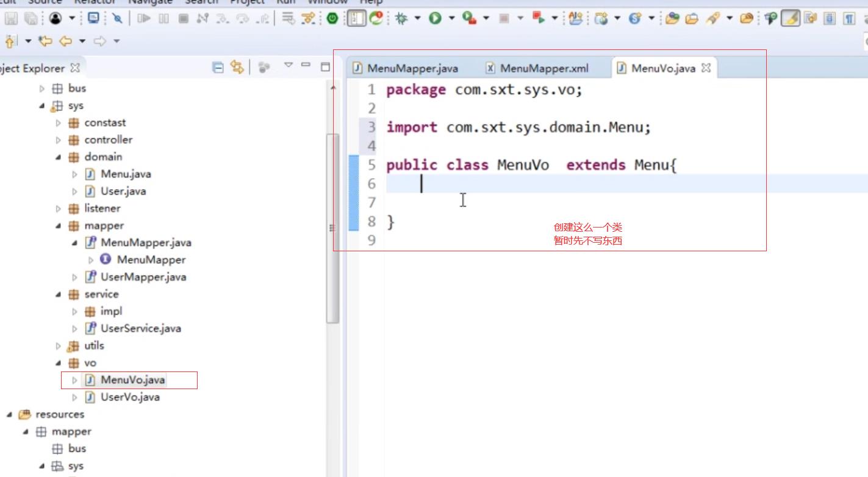Image resolution: width=868 pixels, height=477 pixels.
Task: Click the Drop to Frame icon
Action: 289,19
